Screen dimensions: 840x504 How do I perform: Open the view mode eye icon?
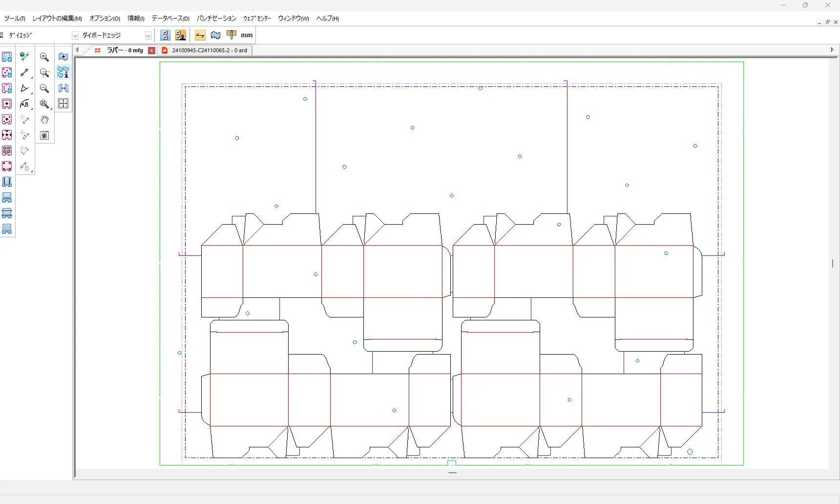44,136
